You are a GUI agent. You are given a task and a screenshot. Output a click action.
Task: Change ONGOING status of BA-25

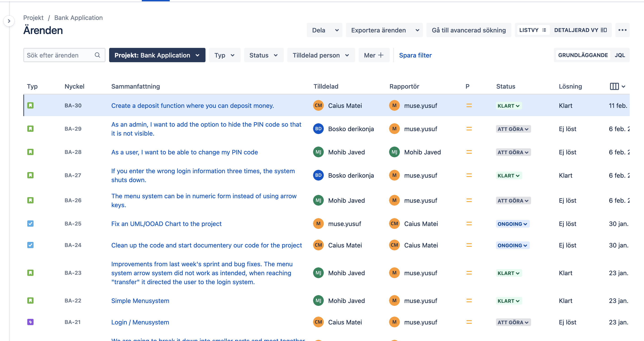pos(513,224)
